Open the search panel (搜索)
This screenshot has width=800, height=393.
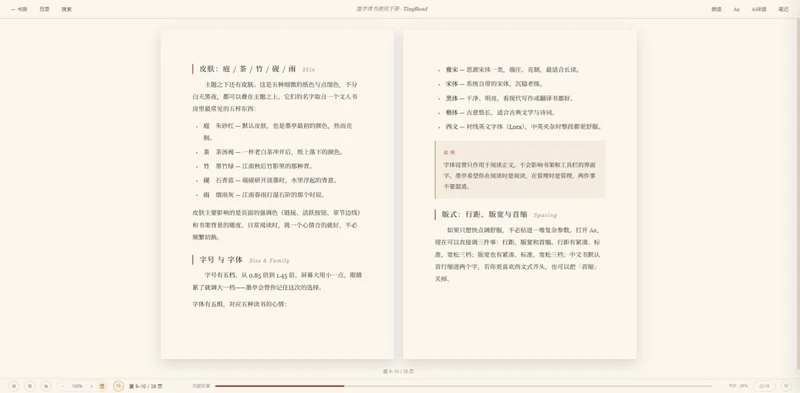[x=67, y=9]
